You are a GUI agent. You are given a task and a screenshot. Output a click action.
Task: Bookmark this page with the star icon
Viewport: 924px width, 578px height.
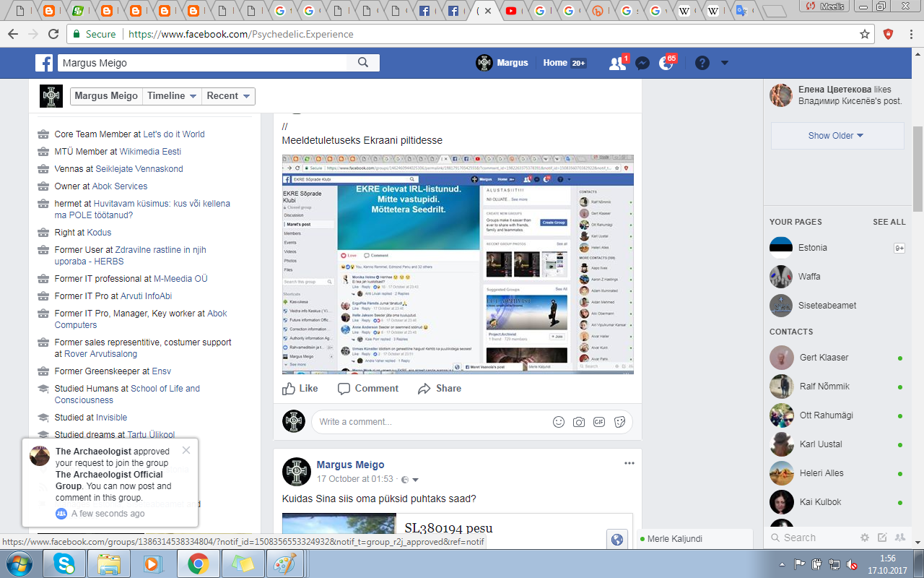pyautogui.click(x=865, y=34)
